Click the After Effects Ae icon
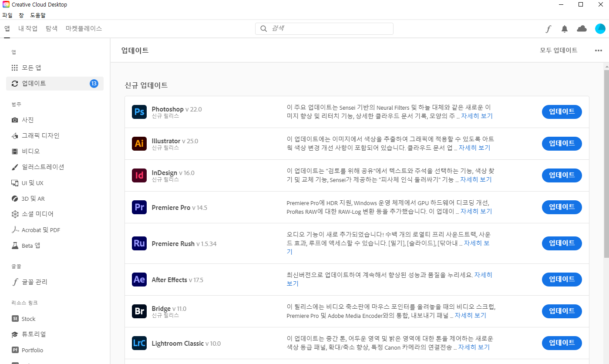The image size is (609, 364). [139, 280]
